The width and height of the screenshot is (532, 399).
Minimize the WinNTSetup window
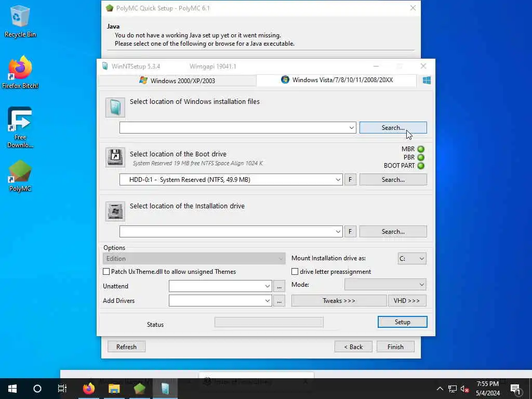[376, 66]
